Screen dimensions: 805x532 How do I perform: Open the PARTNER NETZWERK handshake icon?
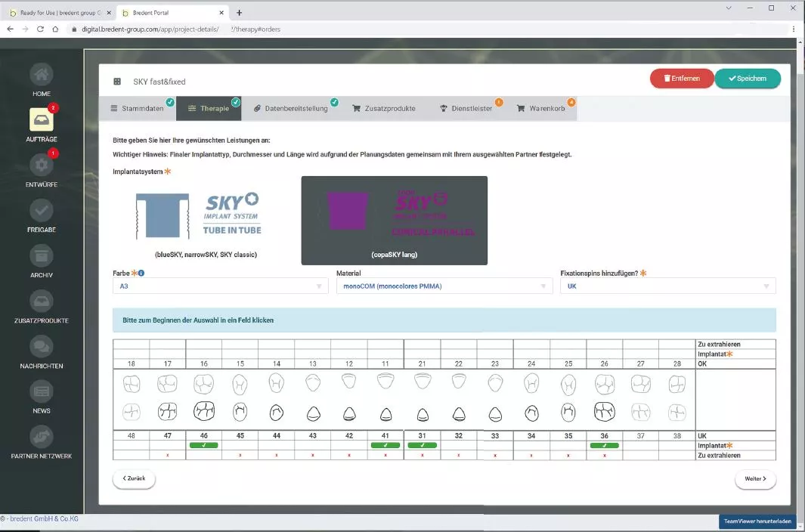(x=42, y=438)
